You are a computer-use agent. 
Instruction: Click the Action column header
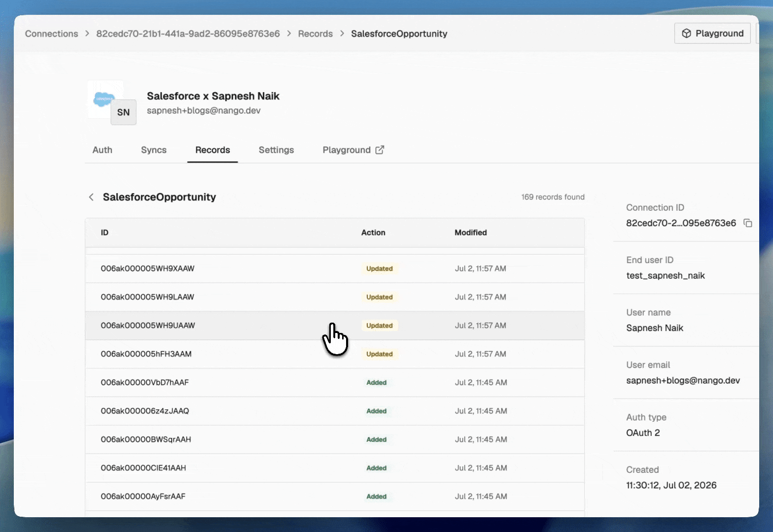[x=373, y=233]
